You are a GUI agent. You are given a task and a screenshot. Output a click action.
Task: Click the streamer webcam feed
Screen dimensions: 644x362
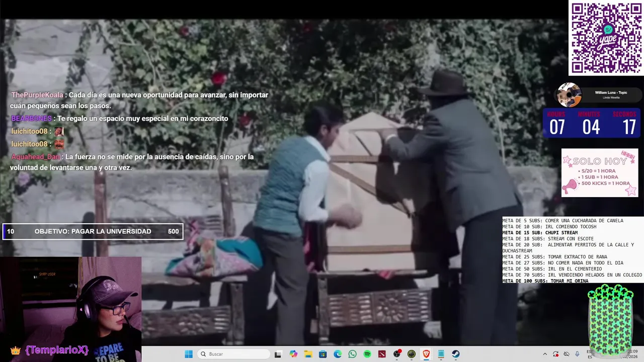[70, 309]
